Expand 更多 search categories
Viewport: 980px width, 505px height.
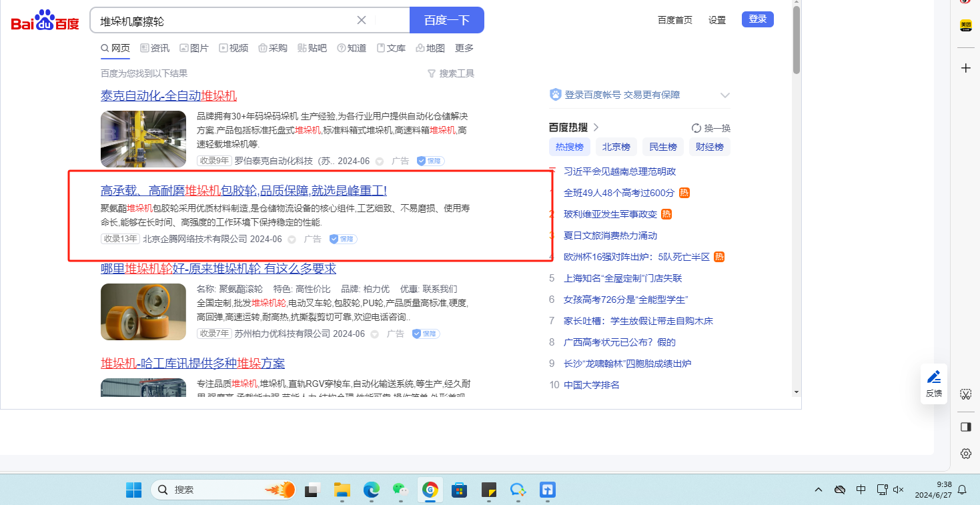click(x=464, y=48)
